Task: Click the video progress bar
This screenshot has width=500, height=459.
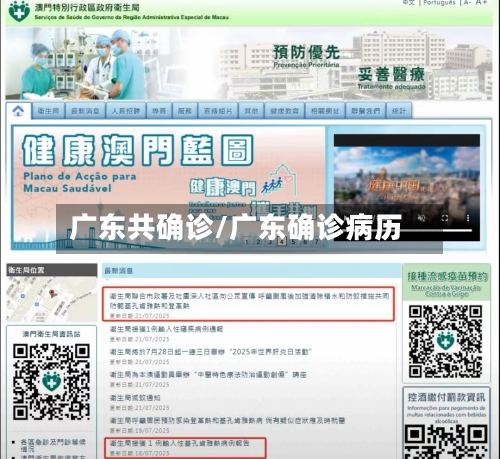Action: [407, 230]
